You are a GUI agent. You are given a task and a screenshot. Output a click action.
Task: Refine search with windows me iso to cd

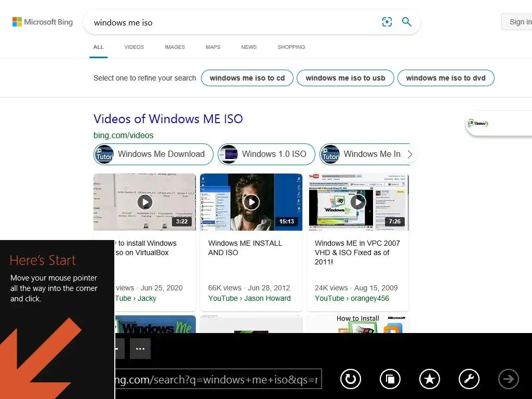click(x=247, y=78)
